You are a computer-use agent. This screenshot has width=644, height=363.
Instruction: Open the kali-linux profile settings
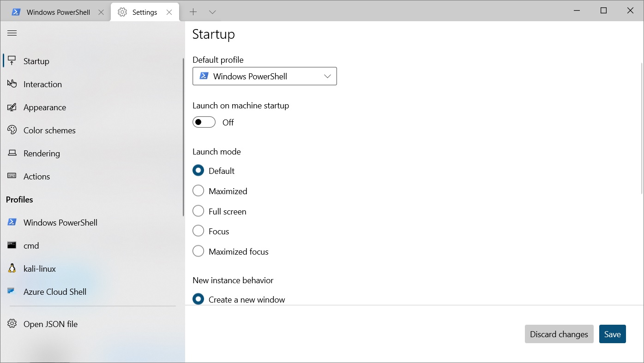point(92,268)
